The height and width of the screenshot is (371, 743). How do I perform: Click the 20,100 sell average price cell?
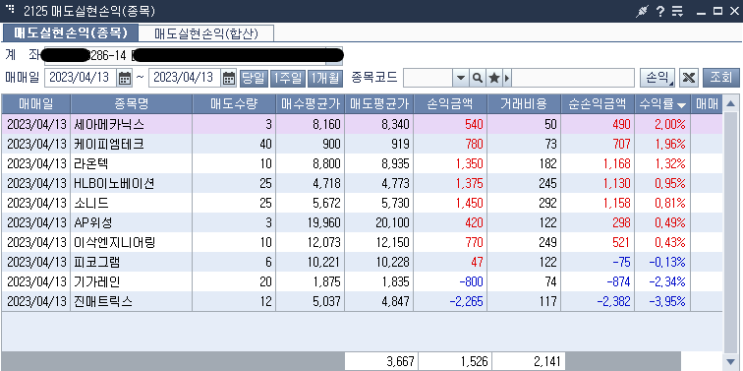coord(379,223)
